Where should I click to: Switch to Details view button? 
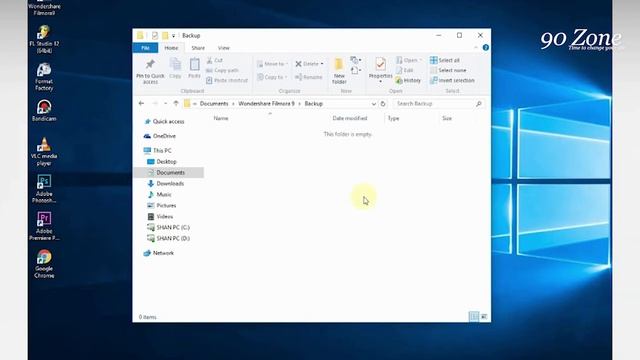click(x=473, y=316)
